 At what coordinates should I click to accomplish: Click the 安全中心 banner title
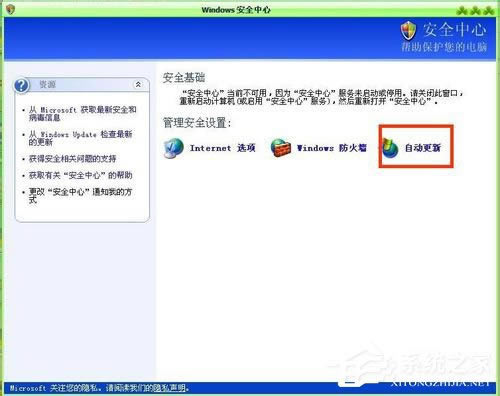pyautogui.click(x=455, y=29)
